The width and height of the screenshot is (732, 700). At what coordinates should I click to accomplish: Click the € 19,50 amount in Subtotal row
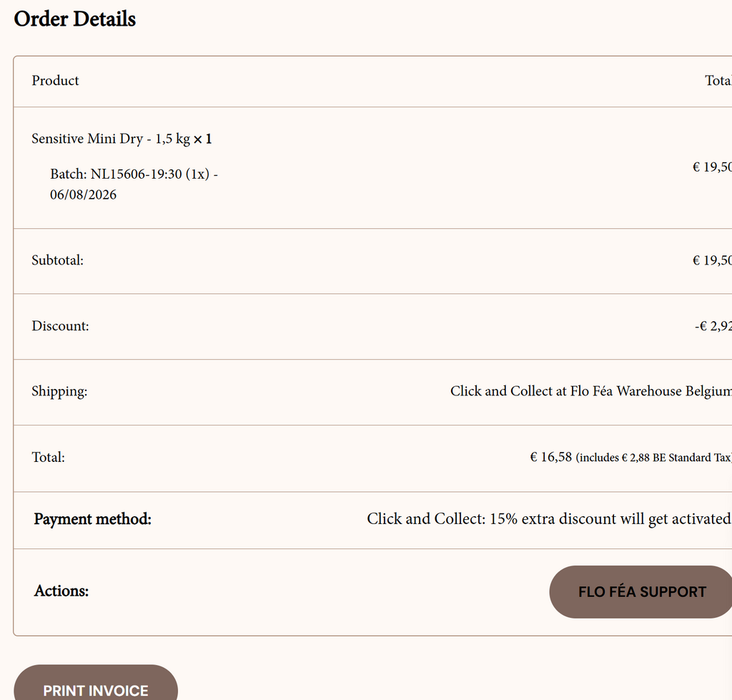(x=712, y=260)
